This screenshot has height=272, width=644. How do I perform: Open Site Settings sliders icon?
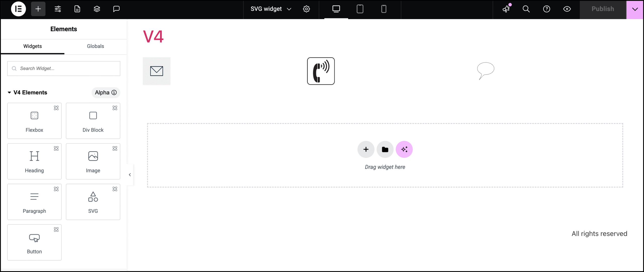coord(58,9)
